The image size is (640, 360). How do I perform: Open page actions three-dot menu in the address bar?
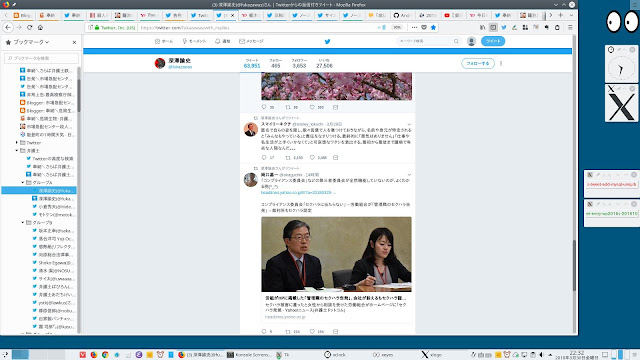[x=414, y=27]
